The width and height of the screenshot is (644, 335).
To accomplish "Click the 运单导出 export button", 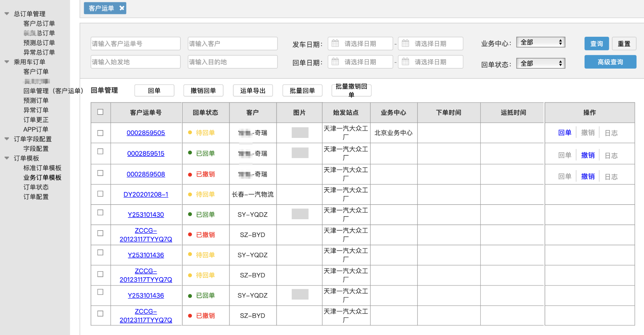I will pos(253,90).
